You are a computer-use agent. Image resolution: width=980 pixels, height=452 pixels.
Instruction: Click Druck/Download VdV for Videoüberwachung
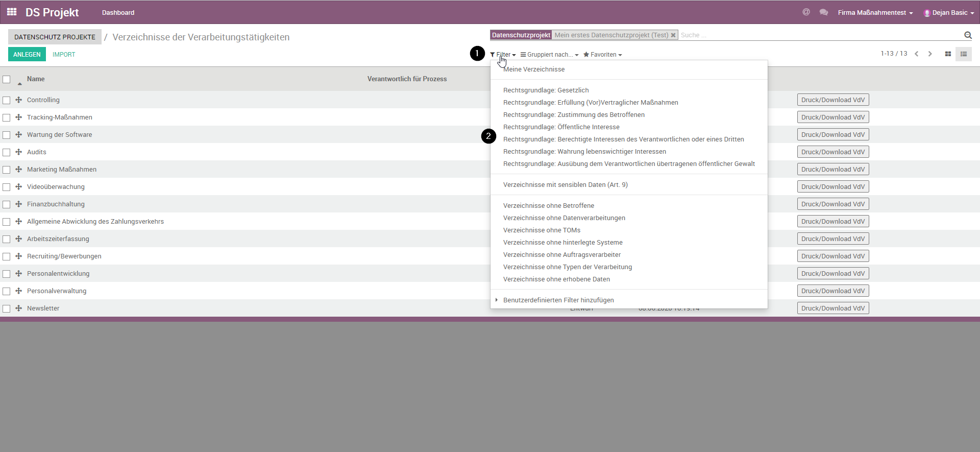832,187
